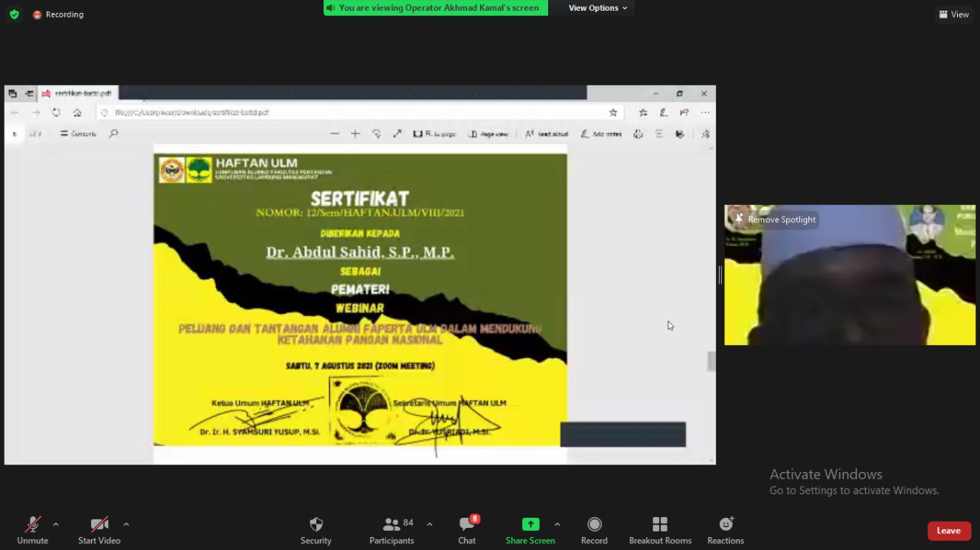
Task: Refresh the shared browser page
Action: click(x=56, y=112)
